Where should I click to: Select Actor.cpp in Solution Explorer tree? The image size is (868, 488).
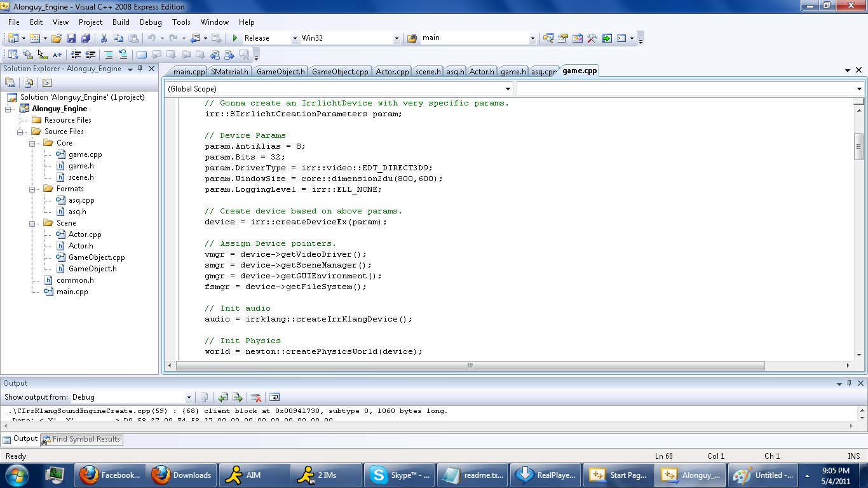coord(85,234)
